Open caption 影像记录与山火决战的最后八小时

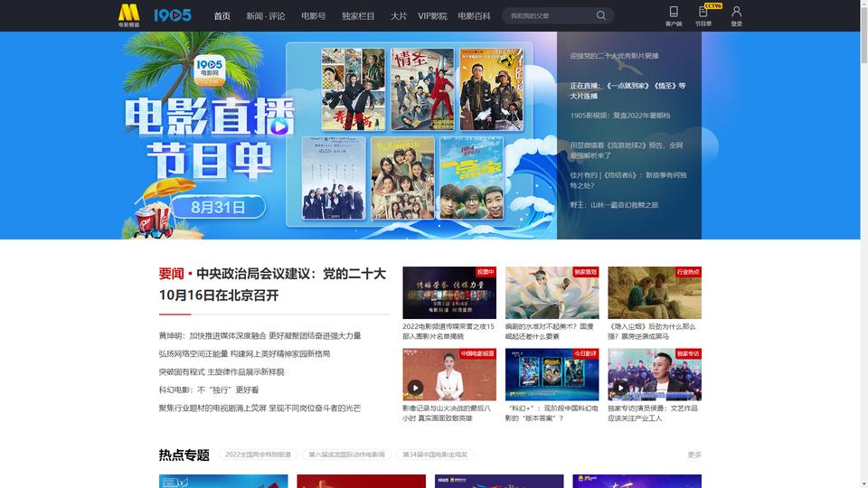pos(447,413)
